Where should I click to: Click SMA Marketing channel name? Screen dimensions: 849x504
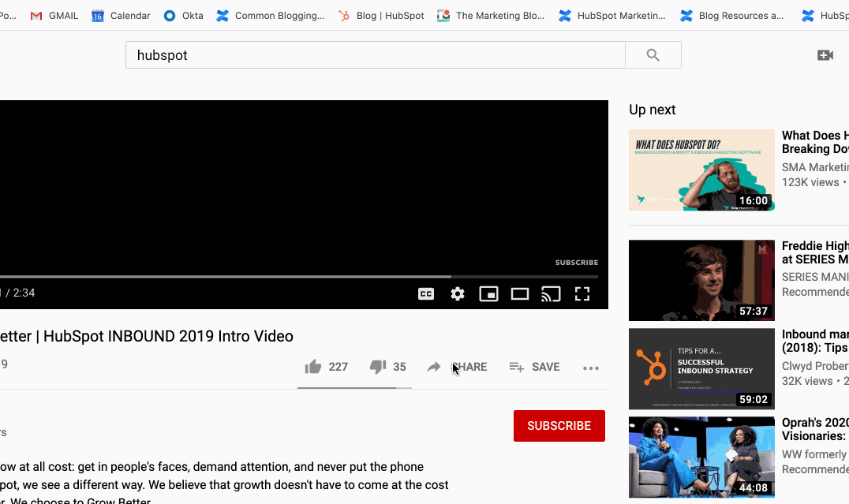pos(815,167)
